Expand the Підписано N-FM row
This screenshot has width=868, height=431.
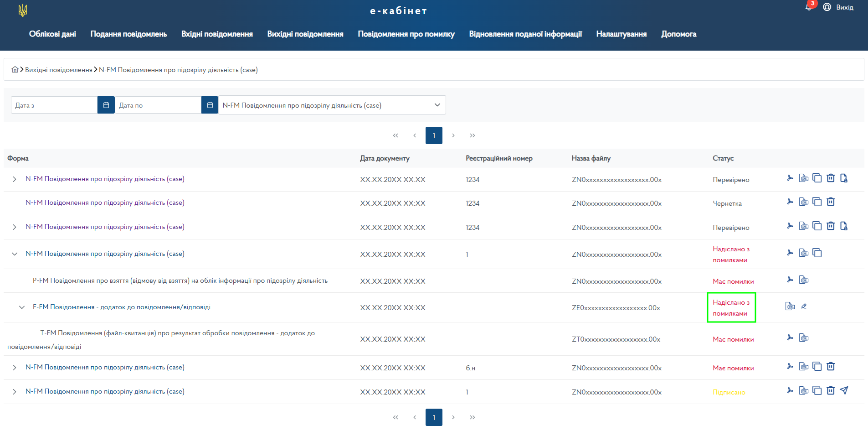click(15, 392)
